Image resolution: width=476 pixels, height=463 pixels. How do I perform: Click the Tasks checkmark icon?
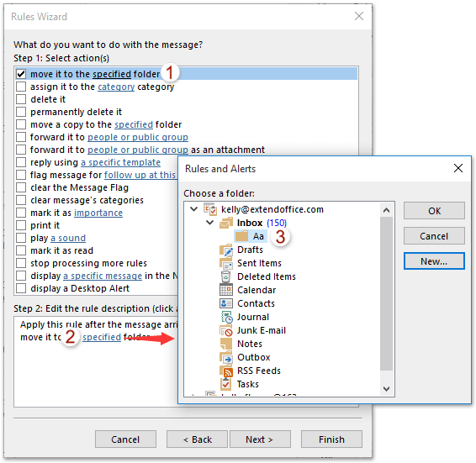tap(226, 384)
